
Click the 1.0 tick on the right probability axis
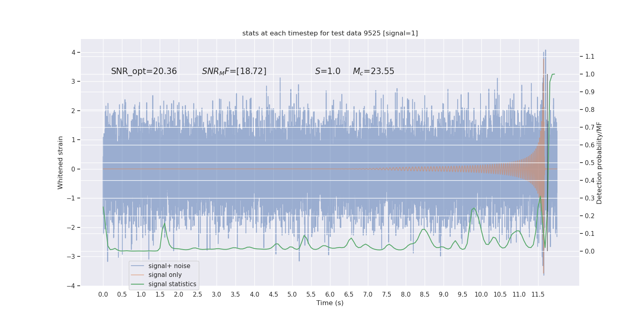point(590,74)
